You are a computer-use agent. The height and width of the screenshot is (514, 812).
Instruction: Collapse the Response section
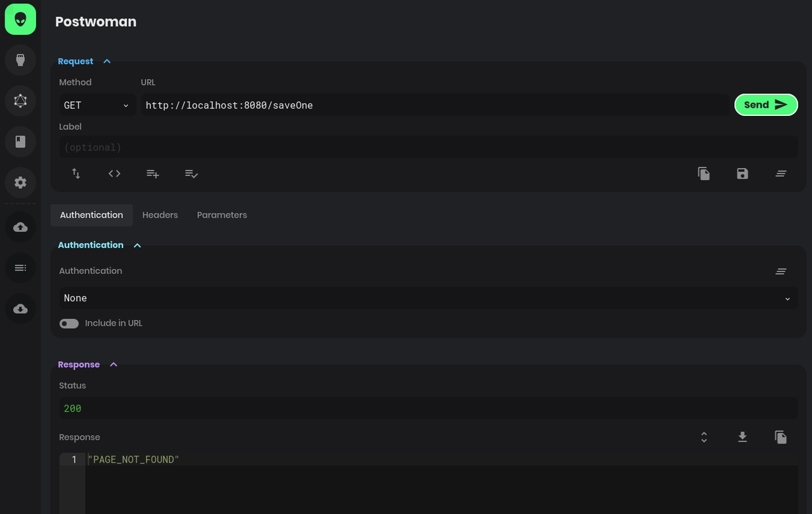pyautogui.click(x=88, y=364)
